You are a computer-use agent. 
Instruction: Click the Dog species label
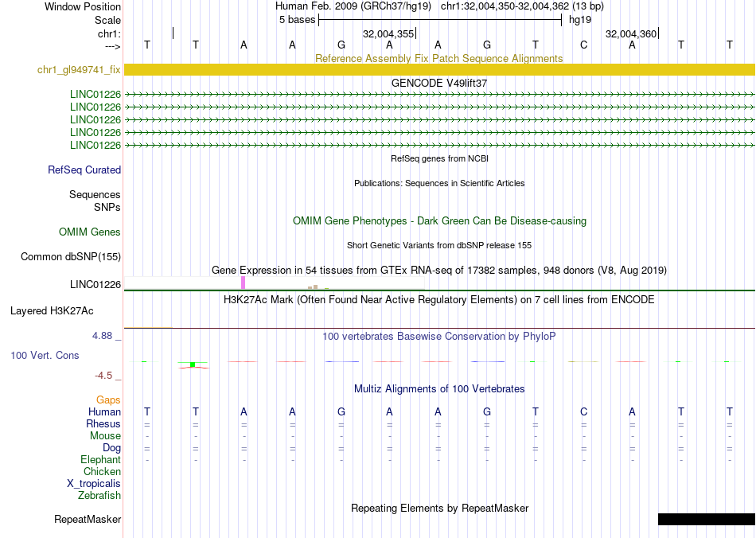[112, 448]
